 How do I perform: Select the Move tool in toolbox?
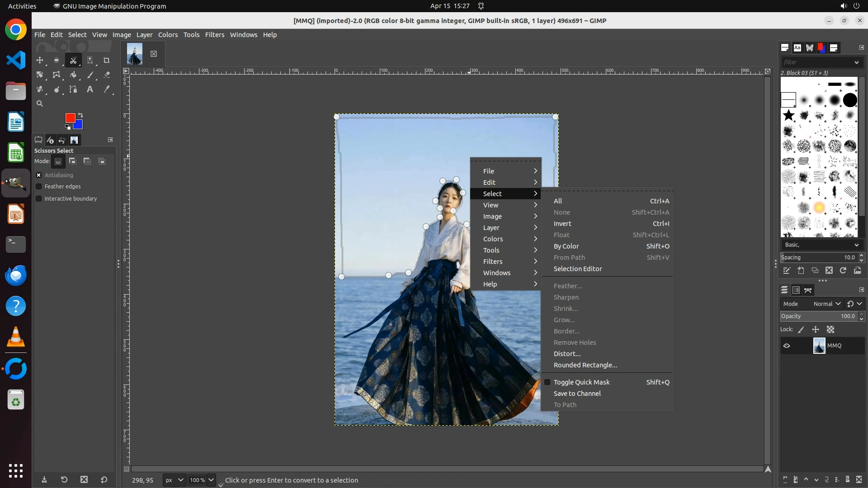pyautogui.click(x=40, y=60)
